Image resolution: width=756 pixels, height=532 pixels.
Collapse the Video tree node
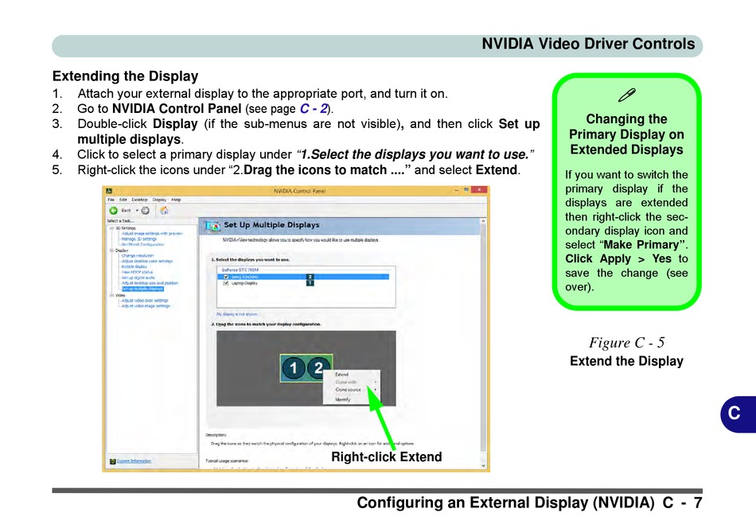111,295
